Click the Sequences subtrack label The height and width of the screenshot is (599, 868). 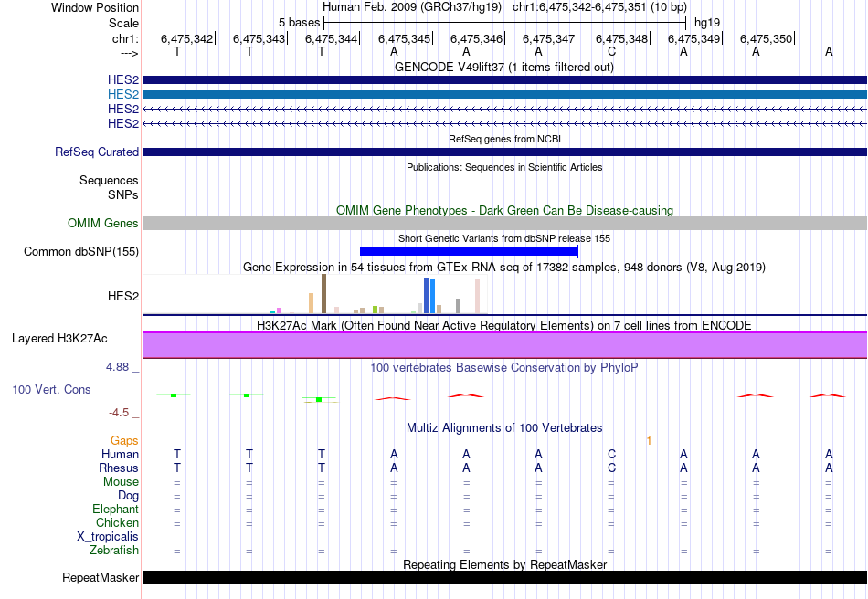point(109,180)
